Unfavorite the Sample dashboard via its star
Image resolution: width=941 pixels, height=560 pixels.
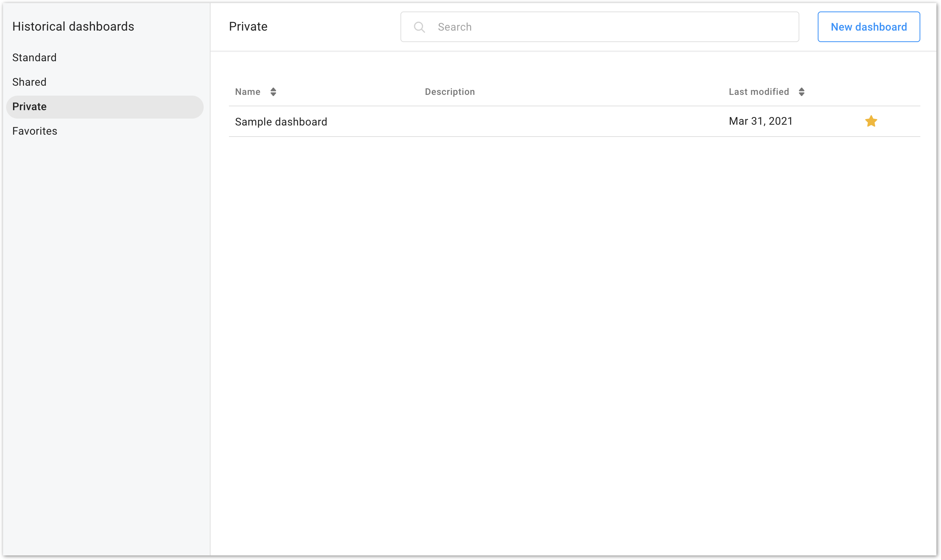(x=871, y=121)
